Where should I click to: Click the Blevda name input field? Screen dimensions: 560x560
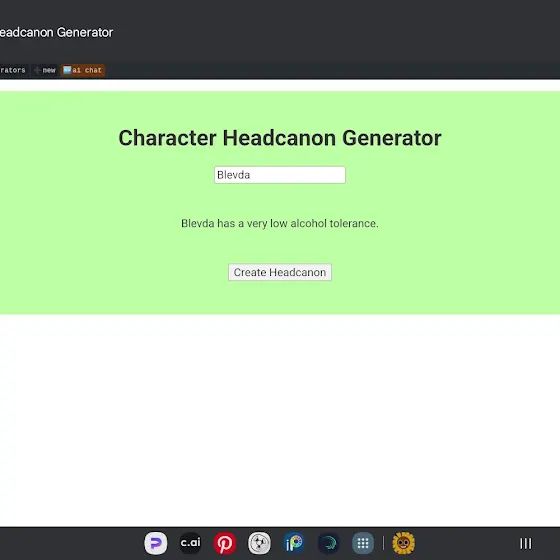point(280,175)
